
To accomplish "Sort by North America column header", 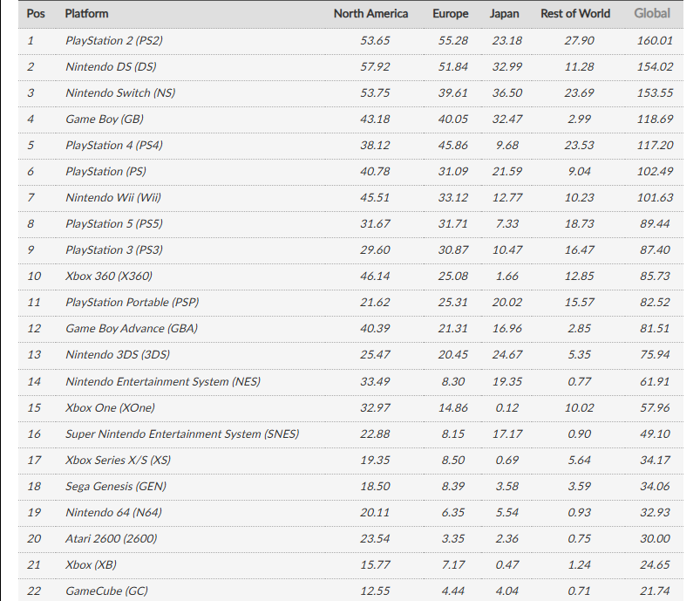I will 370,13.
